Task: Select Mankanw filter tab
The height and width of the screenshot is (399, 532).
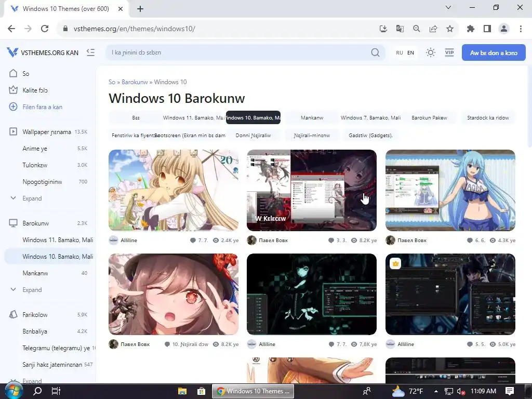Action: click(312, 118)
